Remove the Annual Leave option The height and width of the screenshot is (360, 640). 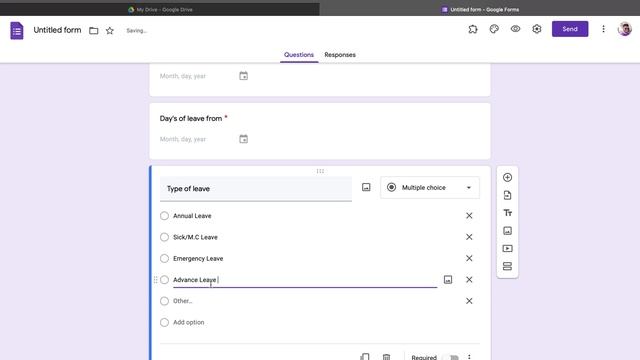point(469,216)
